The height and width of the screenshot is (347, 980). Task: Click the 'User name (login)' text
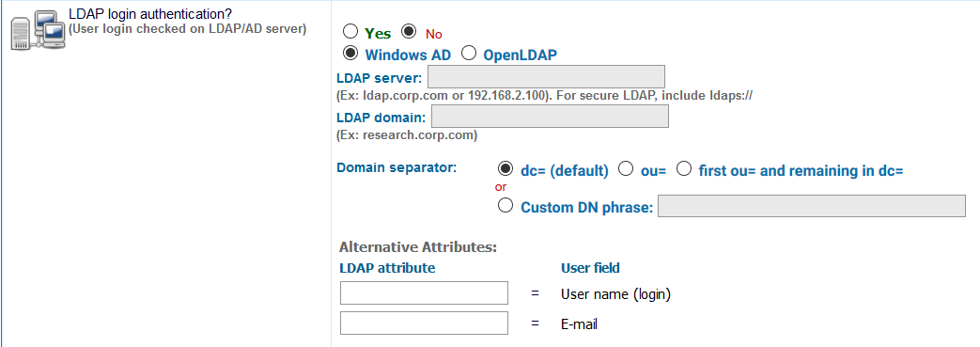click(615, 293)
